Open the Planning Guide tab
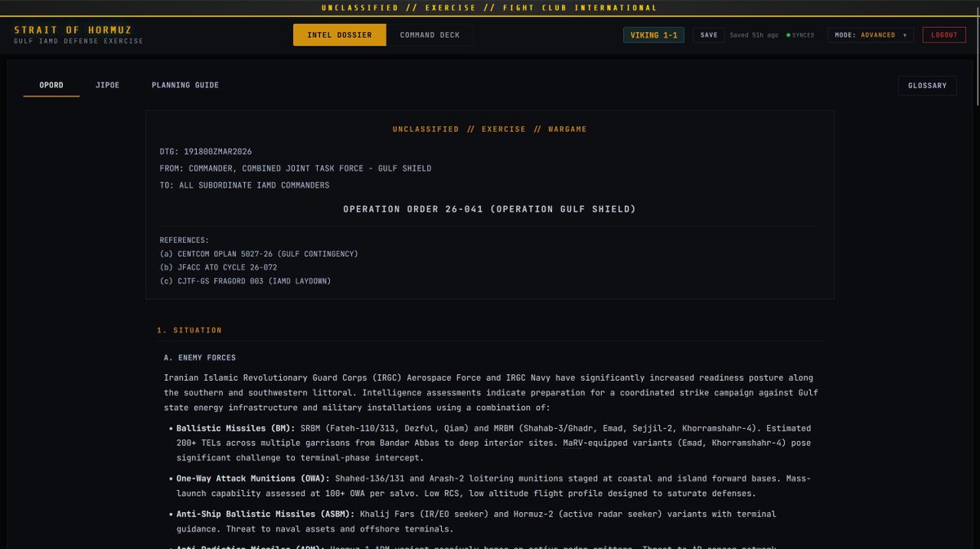This screenshot has height=549, width=980. [x=185, y=85]
